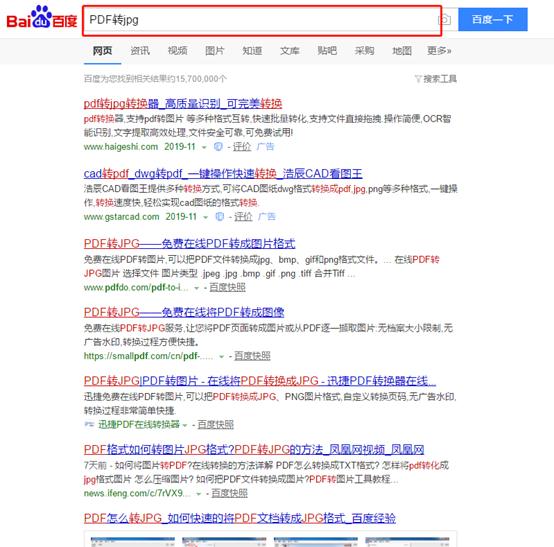Viewport: 554px width, 547px height.
Task: Switch to the 资讯 tab
Action: point(140,51)
